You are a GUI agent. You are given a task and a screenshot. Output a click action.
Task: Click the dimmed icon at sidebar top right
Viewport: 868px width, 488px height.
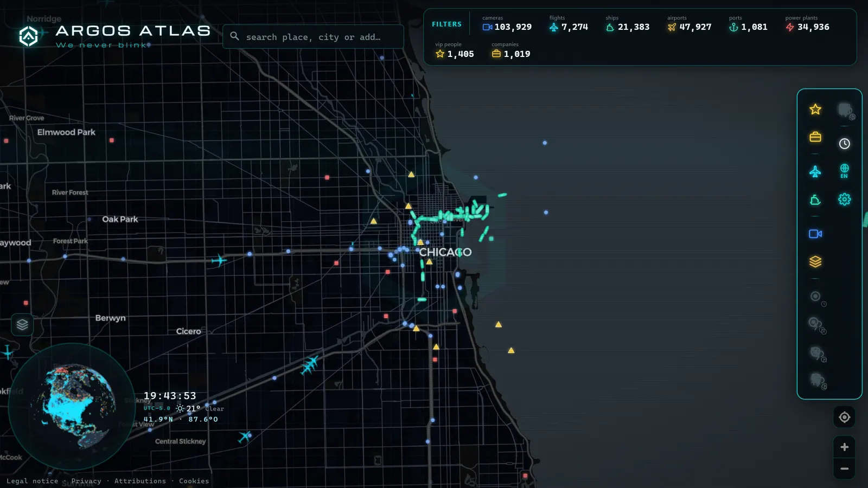point(845,111)
